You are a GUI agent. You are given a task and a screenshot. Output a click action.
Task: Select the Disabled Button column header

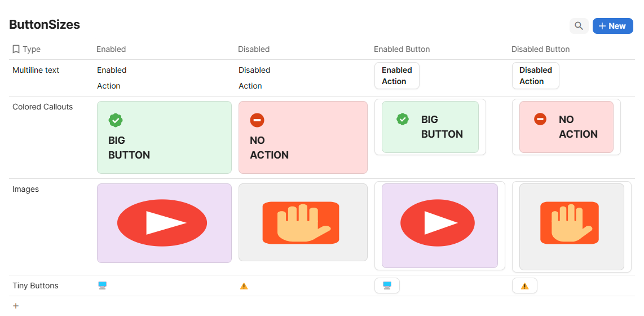point(540,49)
